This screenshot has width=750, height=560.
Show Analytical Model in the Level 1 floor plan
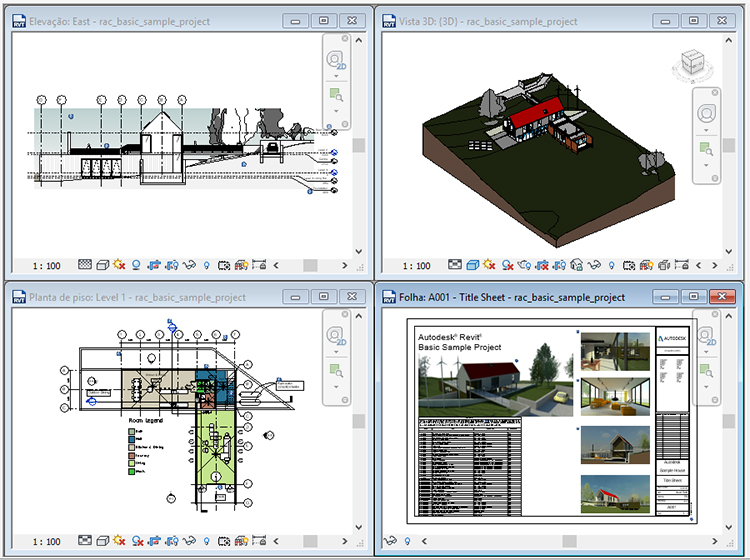[x=242, y=540]
